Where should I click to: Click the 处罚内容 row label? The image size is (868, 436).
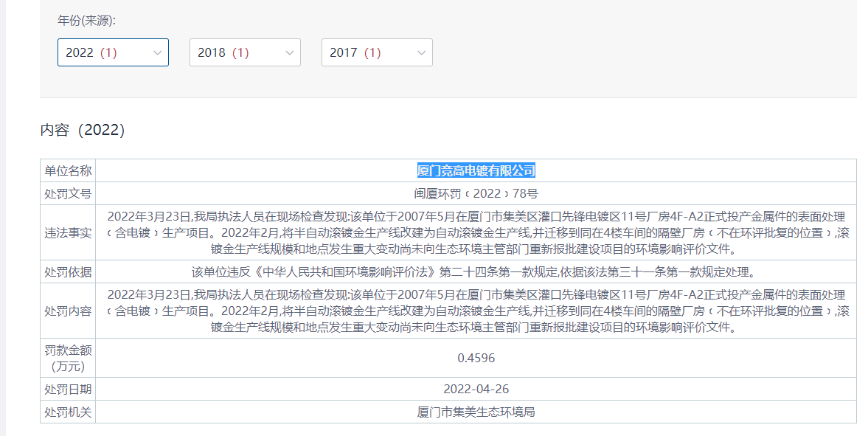point(68,311)
